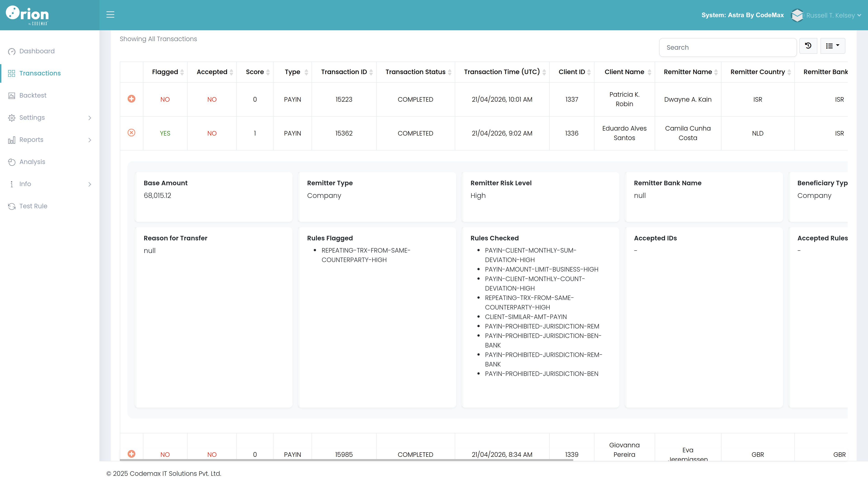Click the Codemax IT Solutions footer text

point(164,474)
